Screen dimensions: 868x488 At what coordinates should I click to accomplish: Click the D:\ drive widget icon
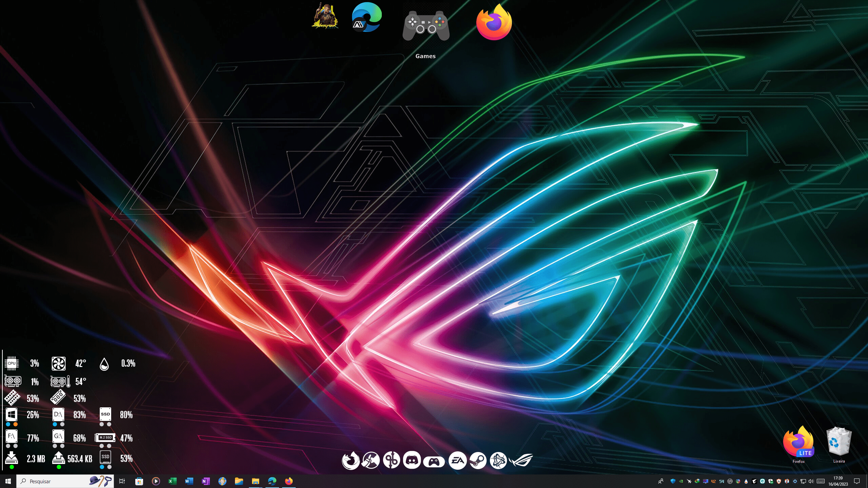pyautogui.click(x=58, y=414)
